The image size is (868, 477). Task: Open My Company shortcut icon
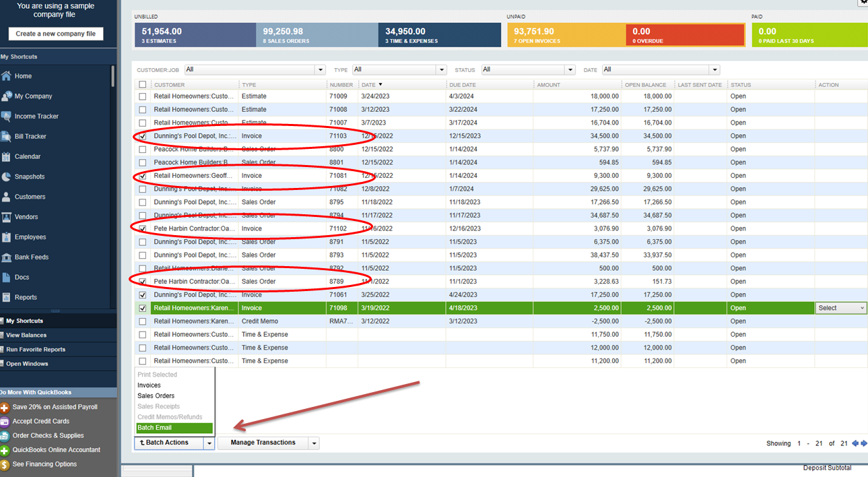[x=6, y=96]
